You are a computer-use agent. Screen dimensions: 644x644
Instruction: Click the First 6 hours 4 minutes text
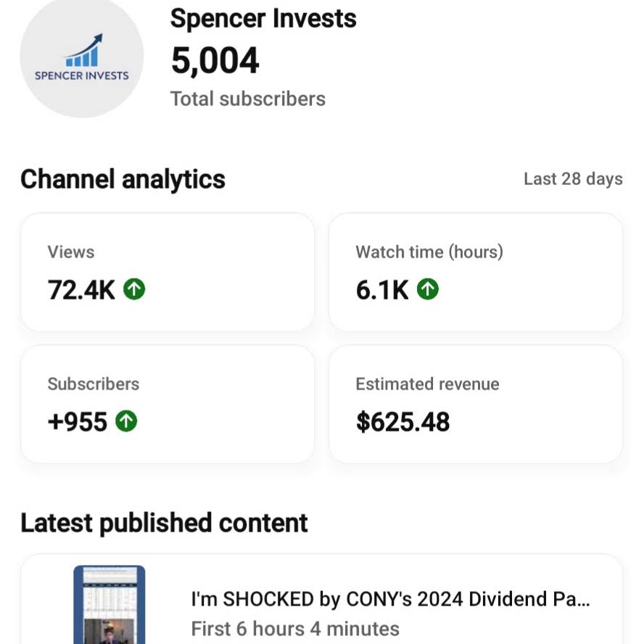tap(295, 629)
